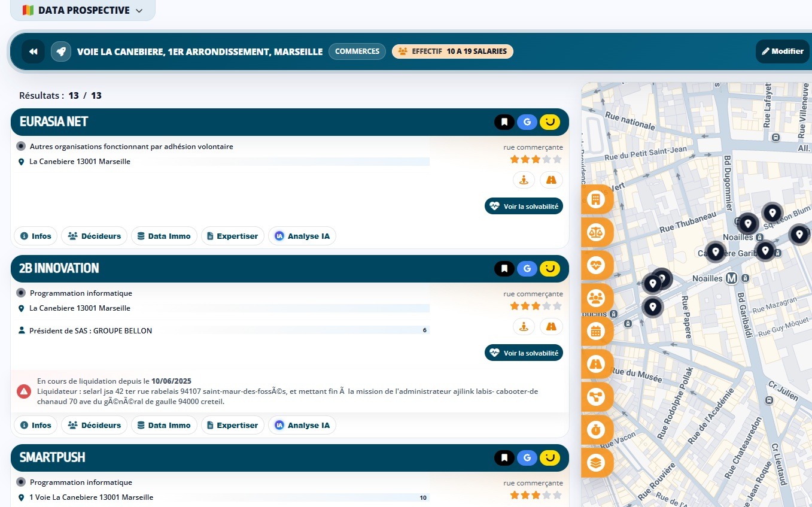Viewport: 812px width, 507px height.
Task: Open Infos tab for 2B INNOVATION
Action: point(36,425)
